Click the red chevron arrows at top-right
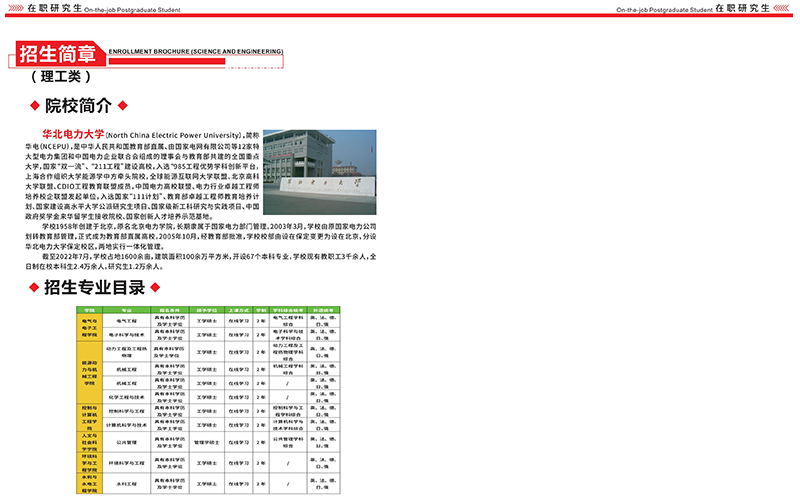This screenshot has width=800, height=500. (782, 8)
